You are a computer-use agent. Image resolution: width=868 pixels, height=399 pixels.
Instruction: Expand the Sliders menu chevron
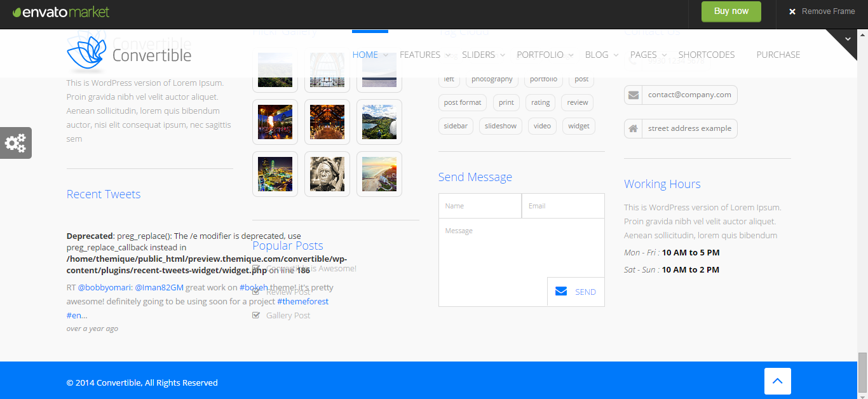point(503,55)
